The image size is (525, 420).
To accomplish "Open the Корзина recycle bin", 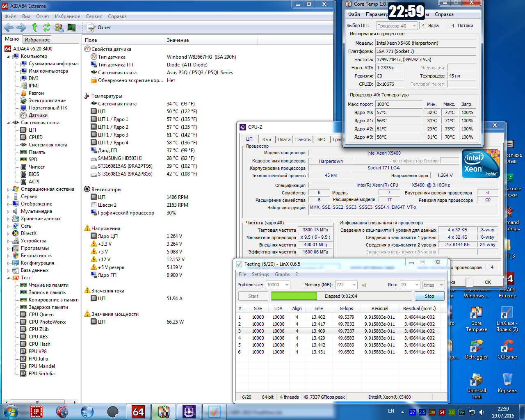I will [507, 383].
